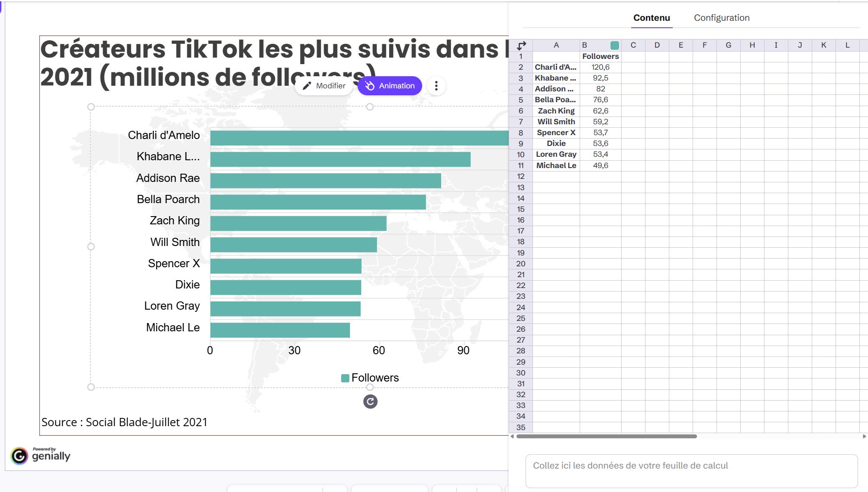Open the Animation options button

point(390,86)
